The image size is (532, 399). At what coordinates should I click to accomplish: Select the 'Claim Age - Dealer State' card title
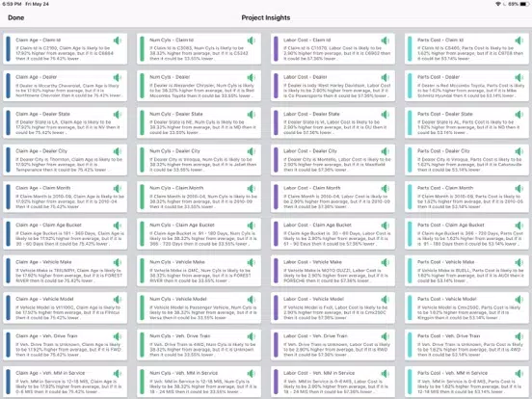[42, 114]
